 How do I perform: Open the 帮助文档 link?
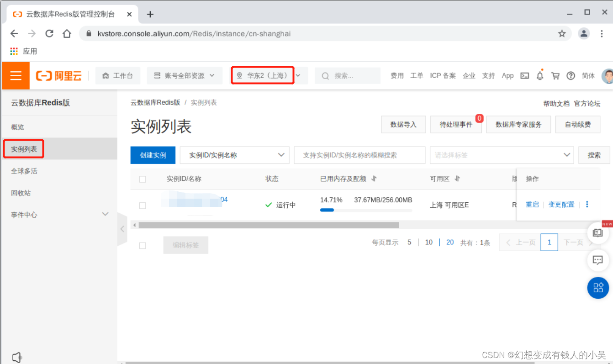556,104
